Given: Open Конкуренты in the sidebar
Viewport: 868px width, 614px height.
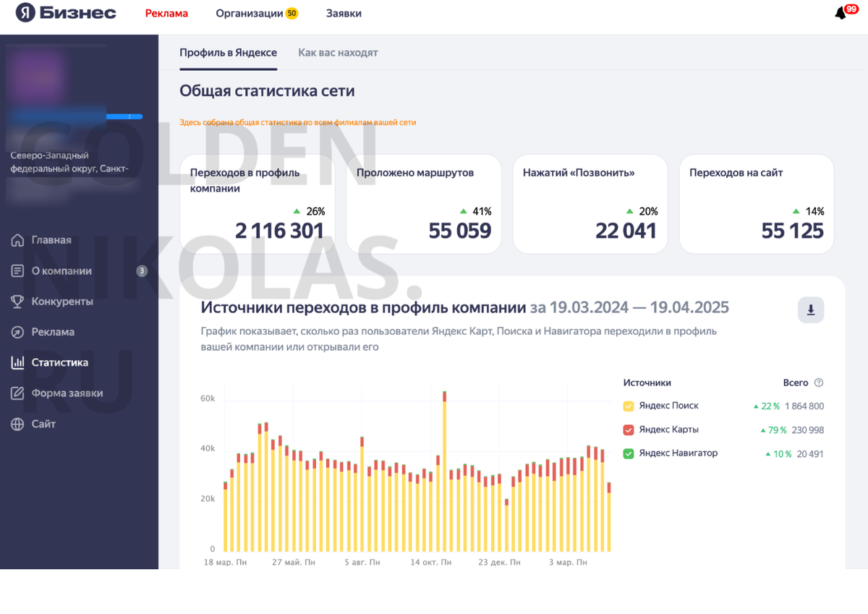Looking at the screenshot, I should (x=62, y=302).
